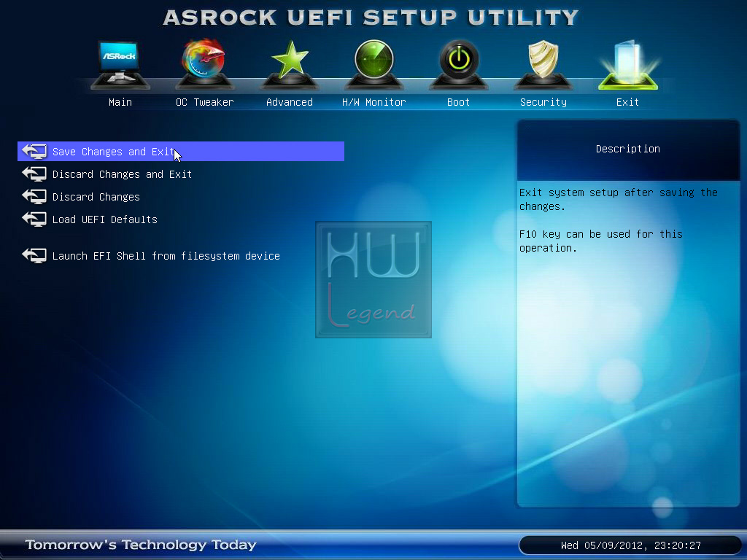
Task: Open the OC Tweaker speedometer icon
Action: (204, 64)
